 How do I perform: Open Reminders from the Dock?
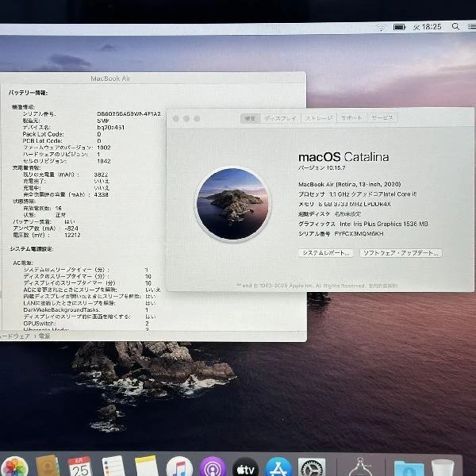point(113,466)
